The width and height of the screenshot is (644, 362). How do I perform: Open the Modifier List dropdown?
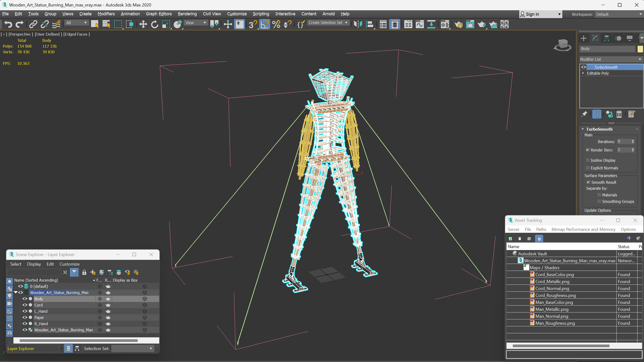[611, 59]
